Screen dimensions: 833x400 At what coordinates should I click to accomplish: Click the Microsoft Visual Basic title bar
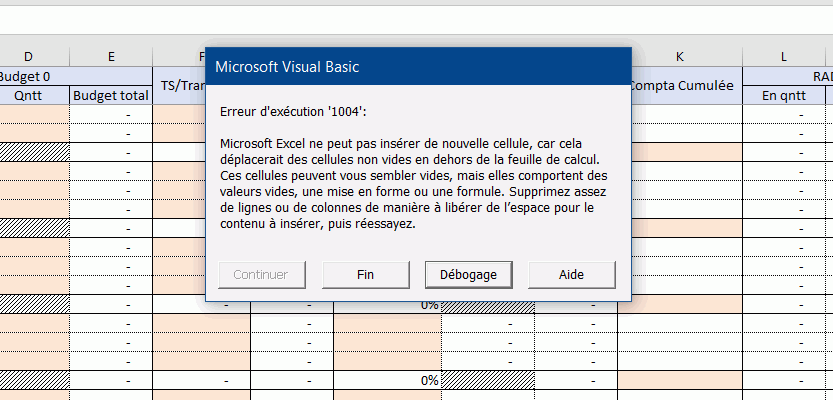[x=418, y=67]
